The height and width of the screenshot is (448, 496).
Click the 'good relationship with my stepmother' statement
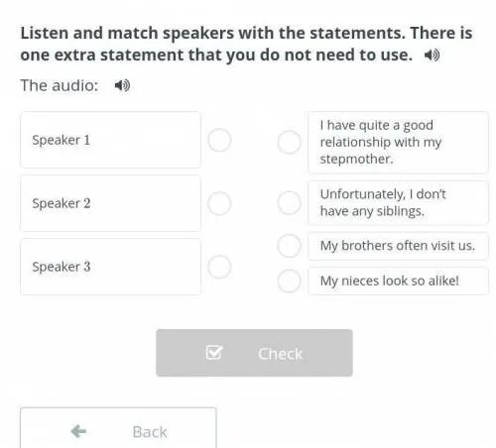pyautogui.click(x=398, y=143)
